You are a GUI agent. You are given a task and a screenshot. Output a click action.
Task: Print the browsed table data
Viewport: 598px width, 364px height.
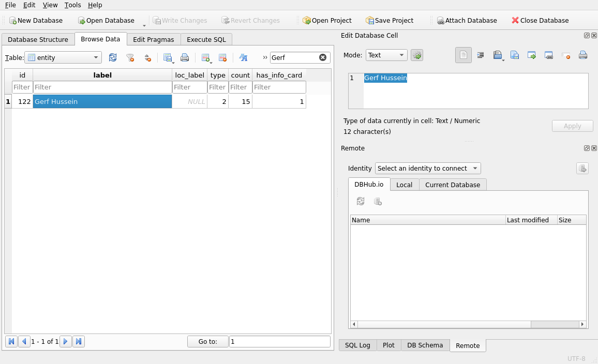pos(184,58)
